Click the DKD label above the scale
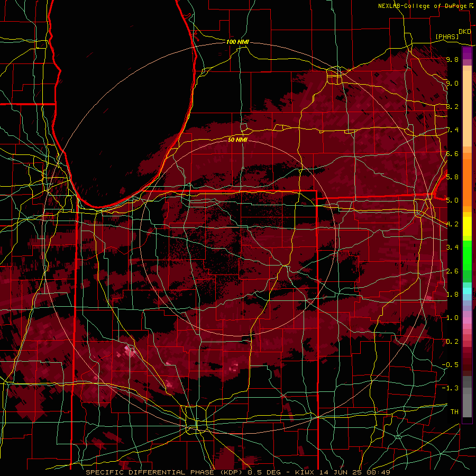 (x=464, y=31)
